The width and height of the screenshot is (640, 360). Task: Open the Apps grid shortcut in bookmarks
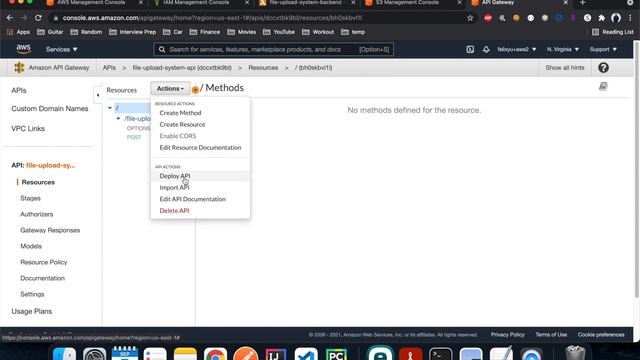point(18,32)
